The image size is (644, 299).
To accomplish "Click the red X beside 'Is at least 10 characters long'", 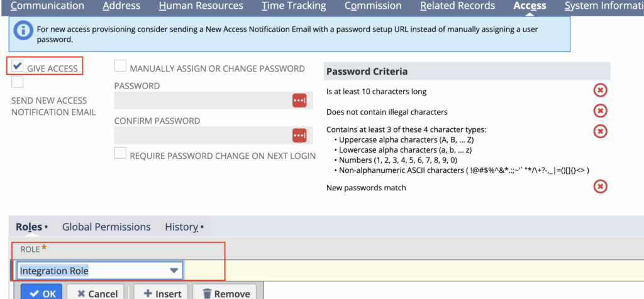I will point(600,90).
